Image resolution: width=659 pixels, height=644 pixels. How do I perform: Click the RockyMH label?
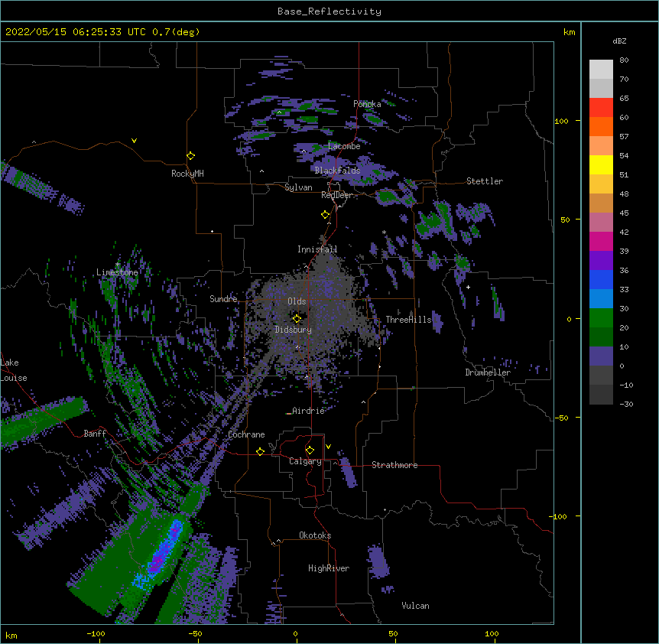187,174
